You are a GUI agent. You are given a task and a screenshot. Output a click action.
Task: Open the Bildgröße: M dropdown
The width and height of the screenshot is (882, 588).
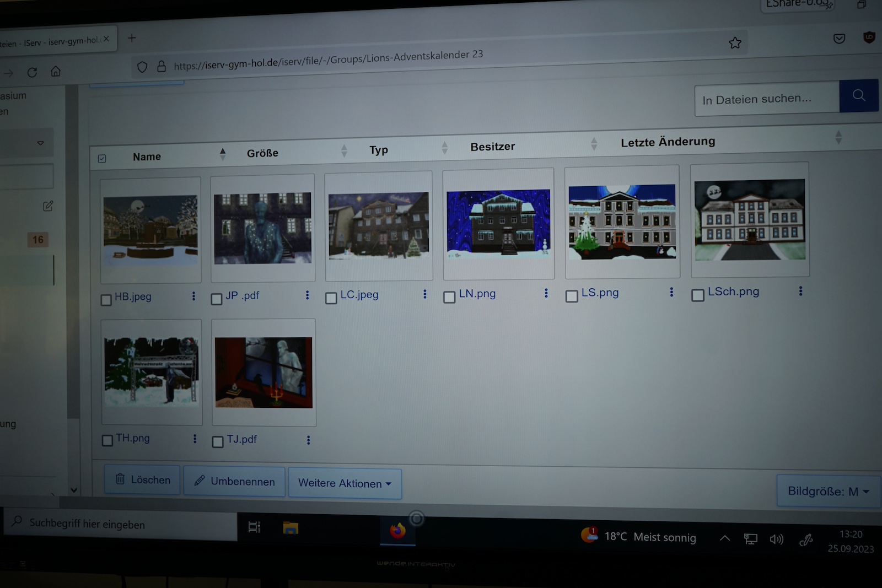tap(827, 491)
